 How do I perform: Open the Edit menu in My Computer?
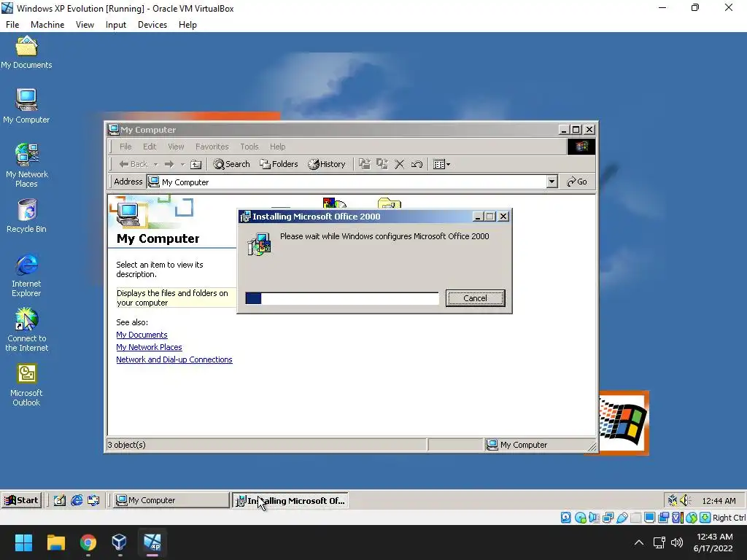click(150, 147)
